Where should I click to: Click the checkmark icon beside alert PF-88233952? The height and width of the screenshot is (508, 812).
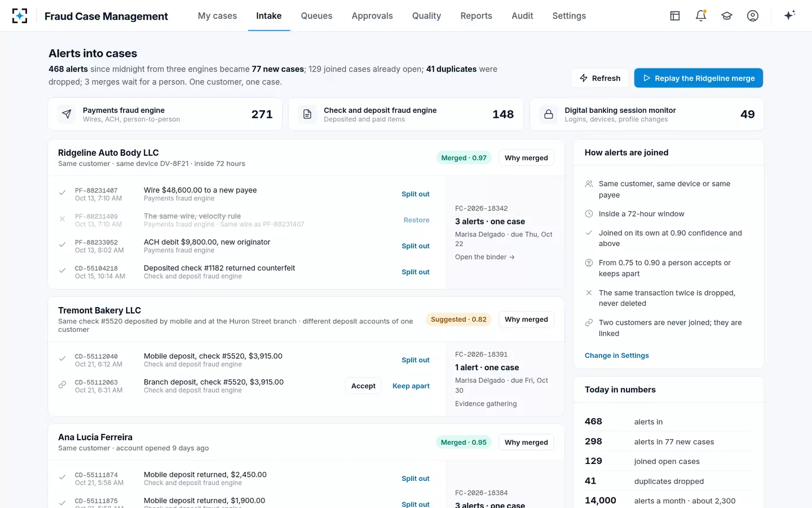63,246
